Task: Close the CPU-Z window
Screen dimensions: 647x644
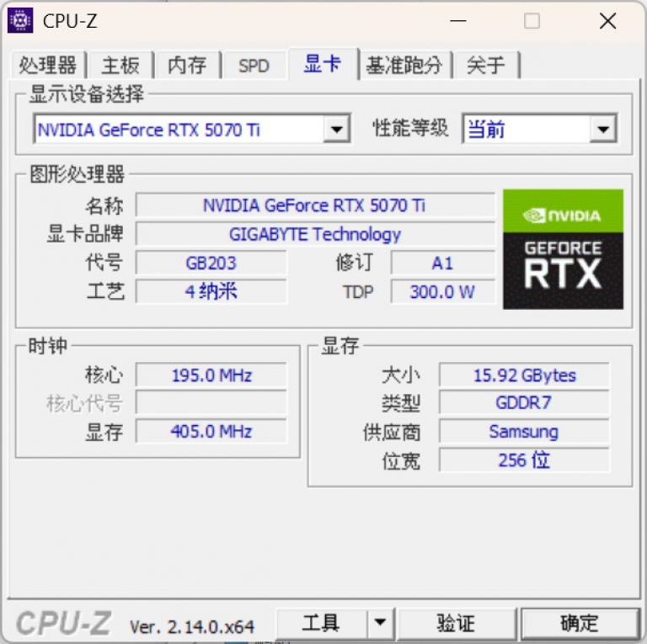Action: pyautogui.click(x=607, y=20)
